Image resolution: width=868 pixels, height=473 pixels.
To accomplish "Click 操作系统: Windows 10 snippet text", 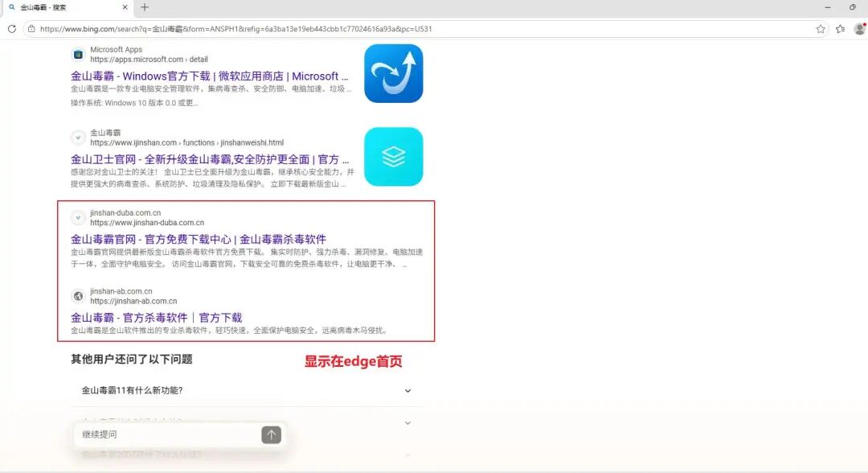I will 134,103.
